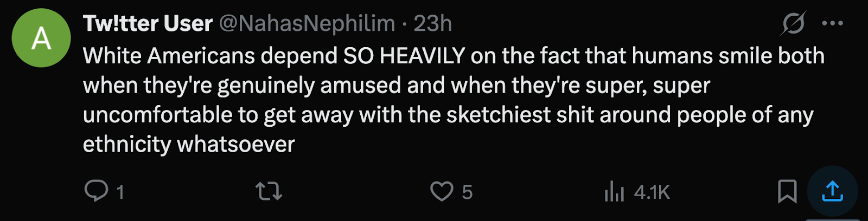Click the like count '5'

tap(467, 192)
